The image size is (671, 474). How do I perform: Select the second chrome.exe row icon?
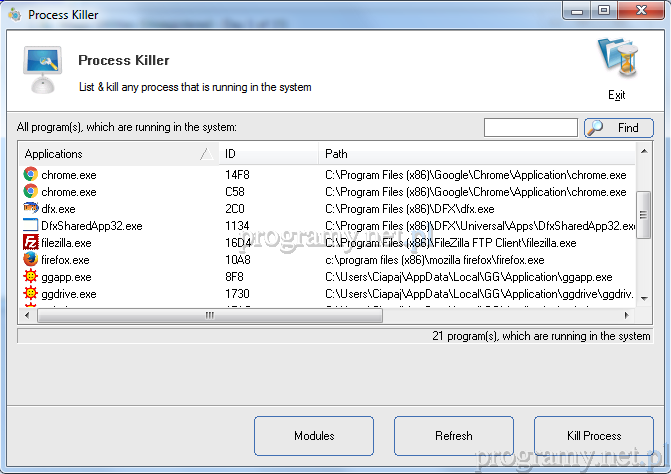point(30,192)
